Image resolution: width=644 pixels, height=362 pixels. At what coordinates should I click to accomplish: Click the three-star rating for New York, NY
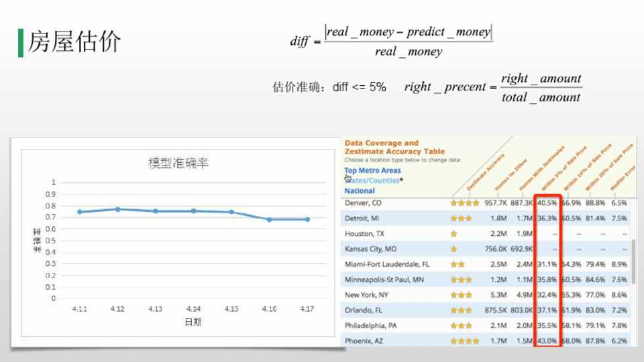[461, 295]
